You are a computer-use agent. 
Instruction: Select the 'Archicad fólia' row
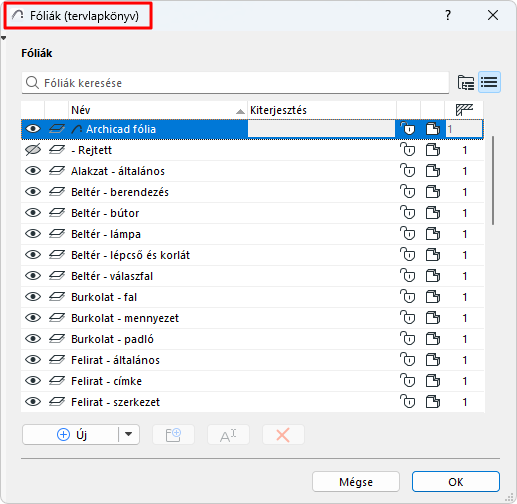click(252, 129)
